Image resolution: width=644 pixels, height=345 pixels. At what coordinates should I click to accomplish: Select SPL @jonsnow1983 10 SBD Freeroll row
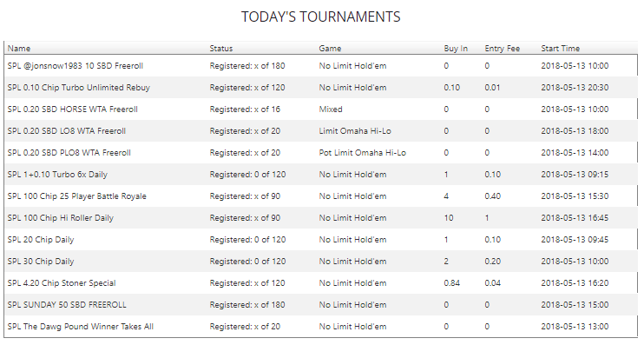pyautogui.click(x=321, y=66)
